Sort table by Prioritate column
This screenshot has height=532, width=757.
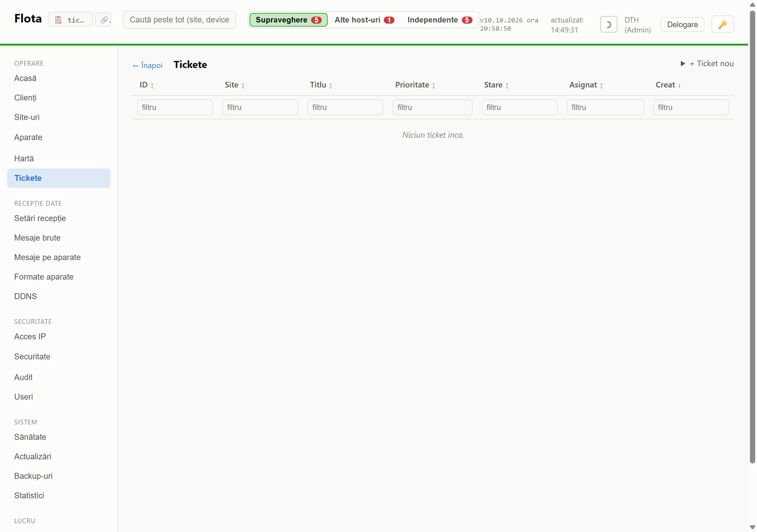pyautogui.click(x=415, y=85)
